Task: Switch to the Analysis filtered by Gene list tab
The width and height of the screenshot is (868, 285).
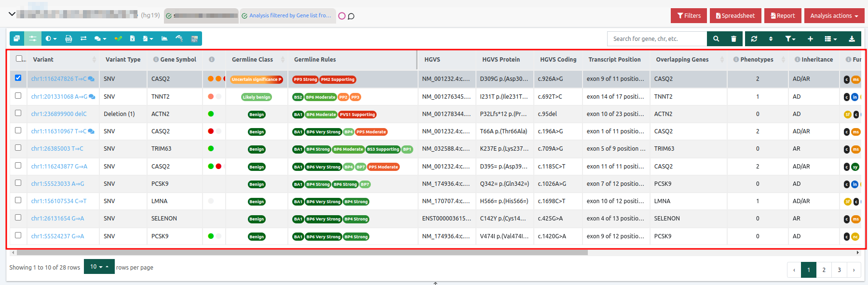Action: 287,16
